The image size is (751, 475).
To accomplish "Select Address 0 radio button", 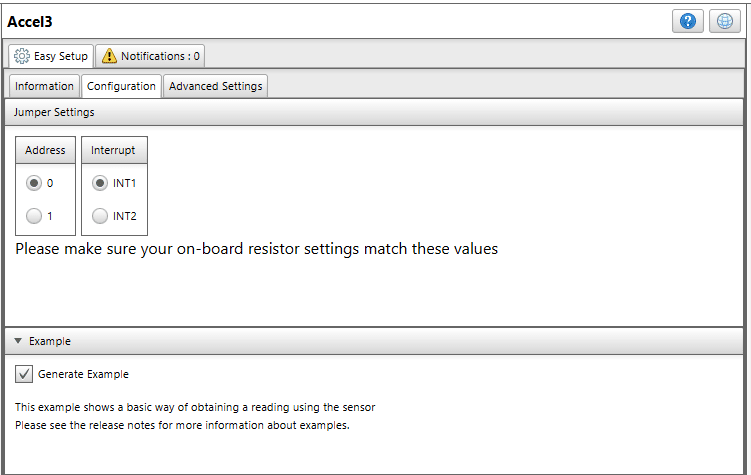I will pos(35,183).
